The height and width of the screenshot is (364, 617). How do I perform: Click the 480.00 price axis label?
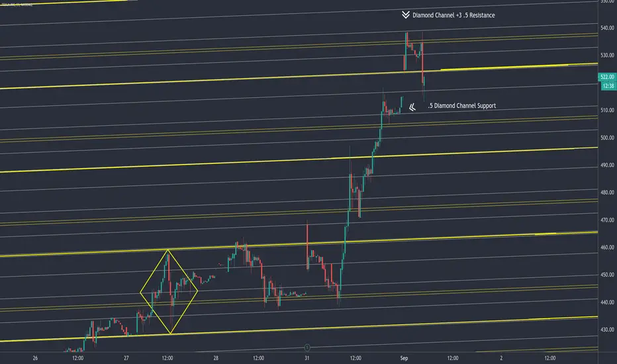point(607,193)
